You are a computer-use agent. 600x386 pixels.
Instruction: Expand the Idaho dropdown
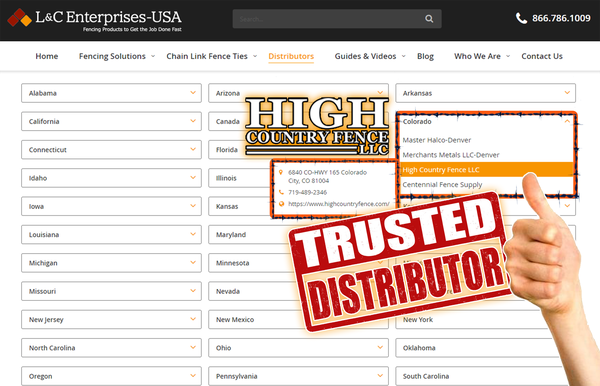(111, 178)
